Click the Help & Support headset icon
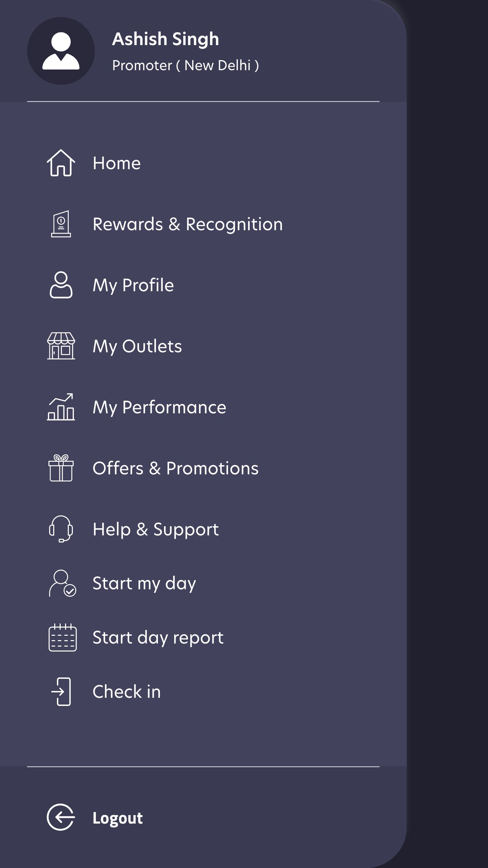This screenshot has width=488, height=868. [x=61, y=529]
